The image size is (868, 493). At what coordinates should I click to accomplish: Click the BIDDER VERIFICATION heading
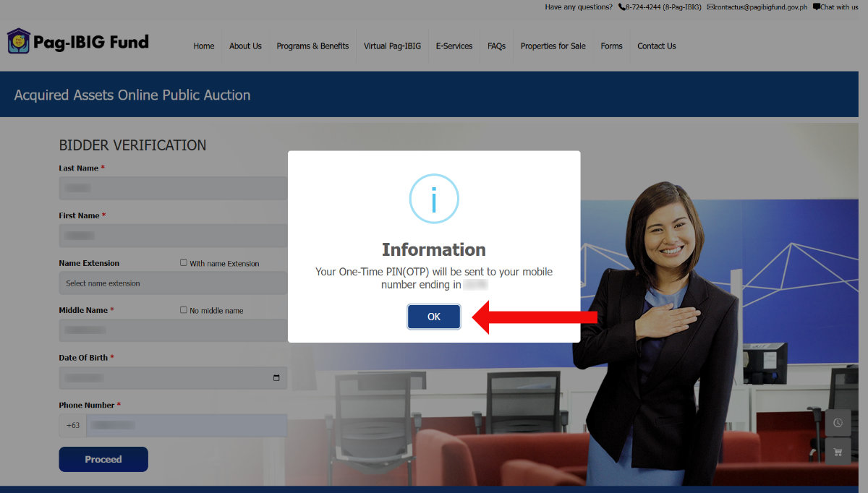pyautogui.click(x=132, y=145)
